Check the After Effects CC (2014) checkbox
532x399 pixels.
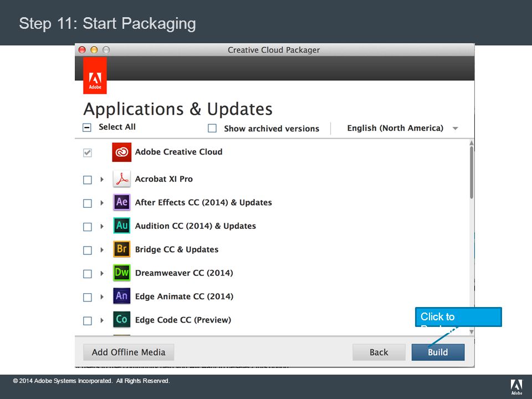(87, 203)
